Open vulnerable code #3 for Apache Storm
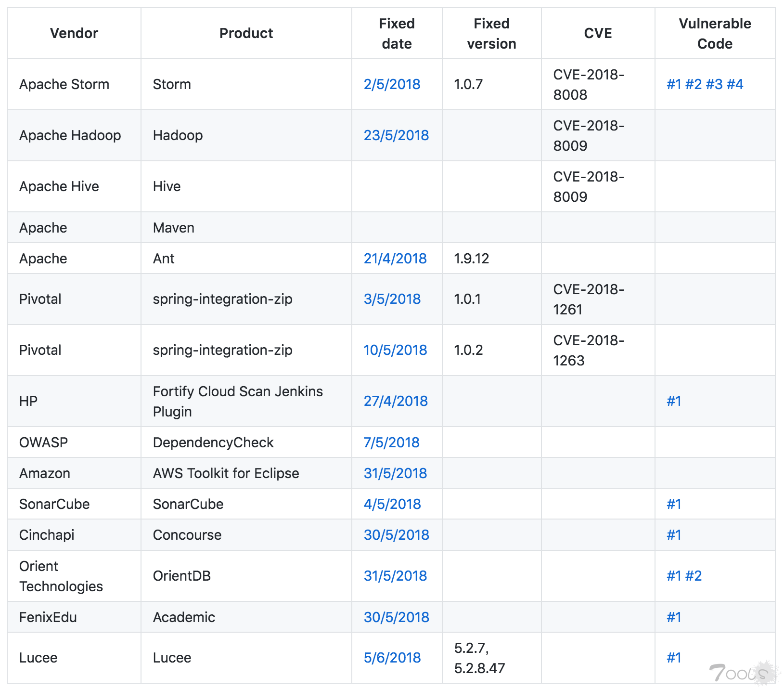 (714, 84)
